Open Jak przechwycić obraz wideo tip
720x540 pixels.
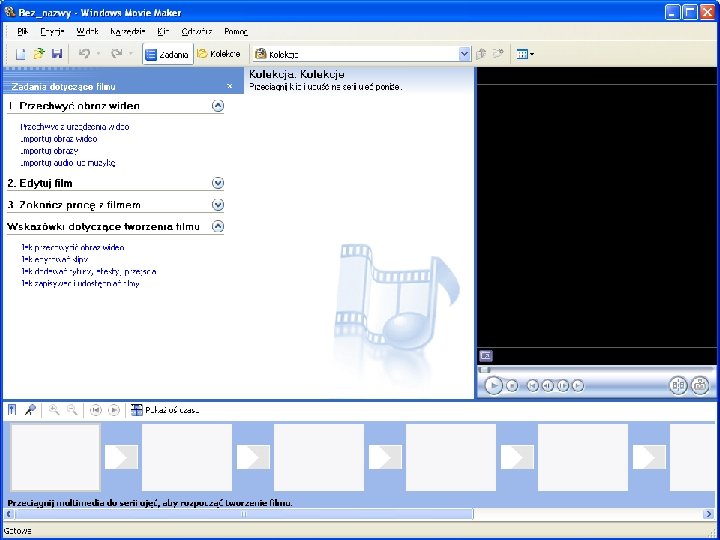point(73,248)
